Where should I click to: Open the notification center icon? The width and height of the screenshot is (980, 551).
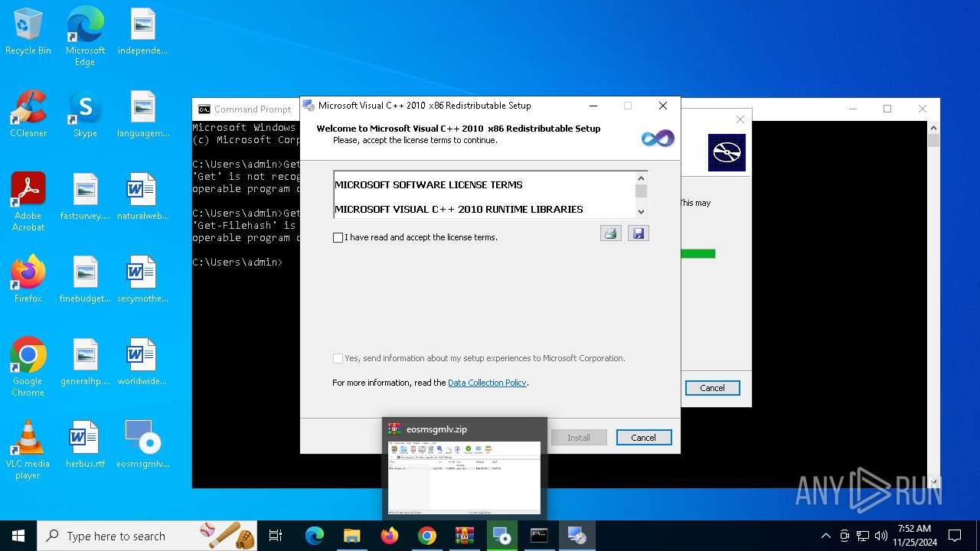pyautogui.click(x=955, y=536)
